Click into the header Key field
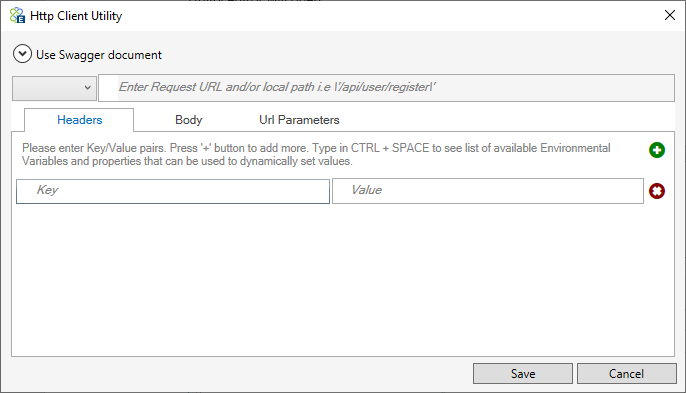 tap(173, 191)
